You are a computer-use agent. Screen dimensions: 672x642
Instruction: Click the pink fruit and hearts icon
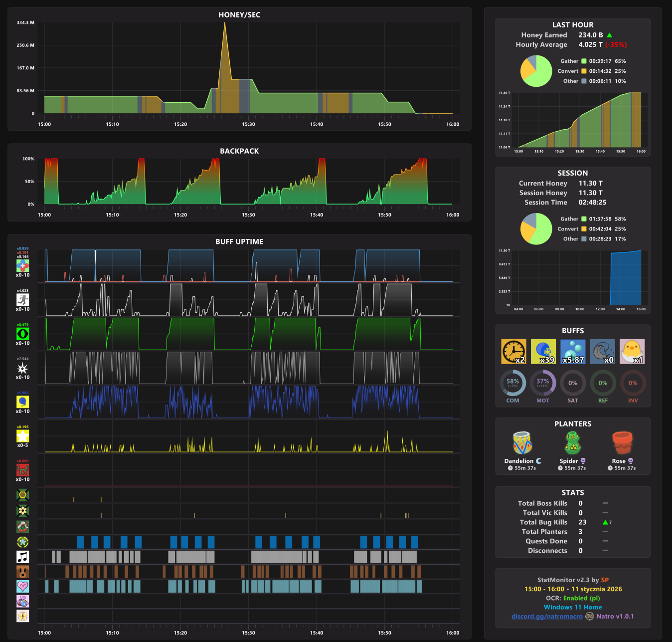[x=22, y=601]
